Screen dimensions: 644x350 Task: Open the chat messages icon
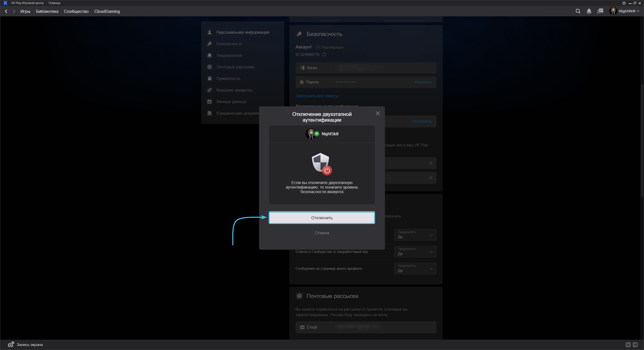coord(600,11)
